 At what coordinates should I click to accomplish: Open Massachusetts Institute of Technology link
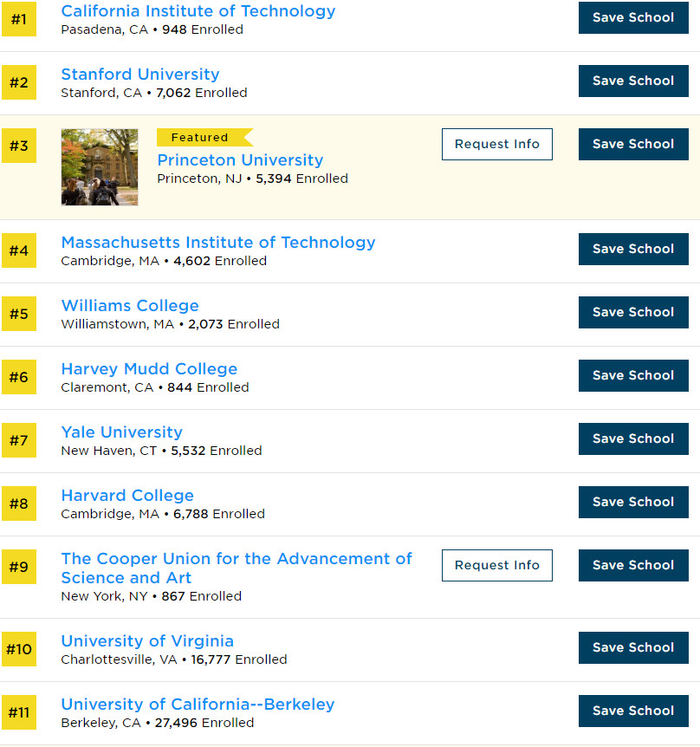[218, 243]
